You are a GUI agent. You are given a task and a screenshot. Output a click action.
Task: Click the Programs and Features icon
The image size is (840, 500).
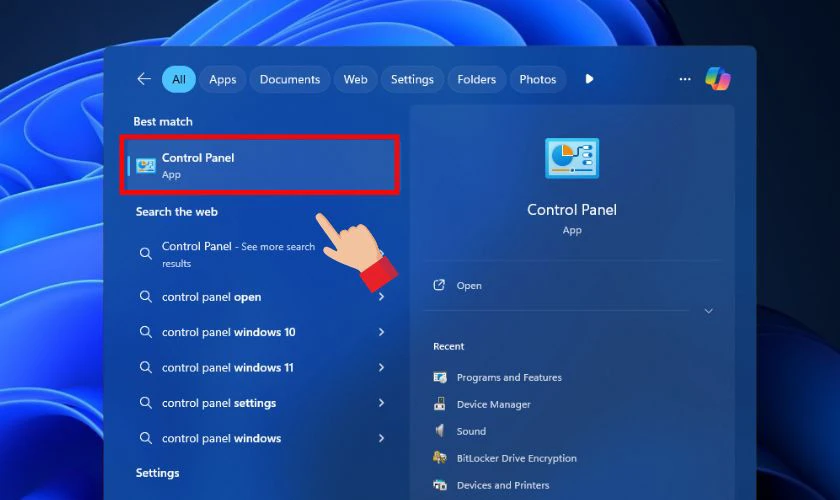pyautogui.click(x=440, y=377)
